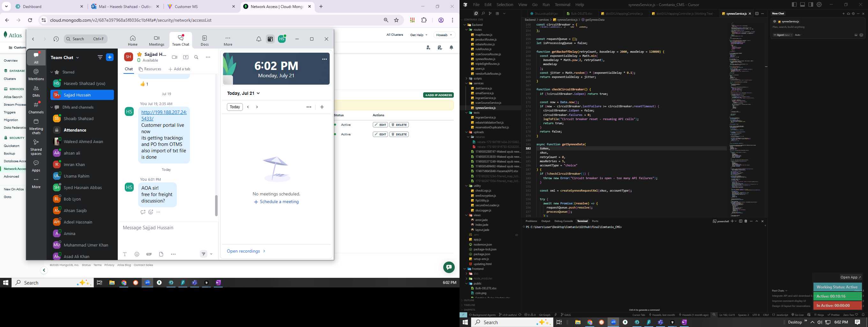Click Zoom Search box

tap(86, 39)
